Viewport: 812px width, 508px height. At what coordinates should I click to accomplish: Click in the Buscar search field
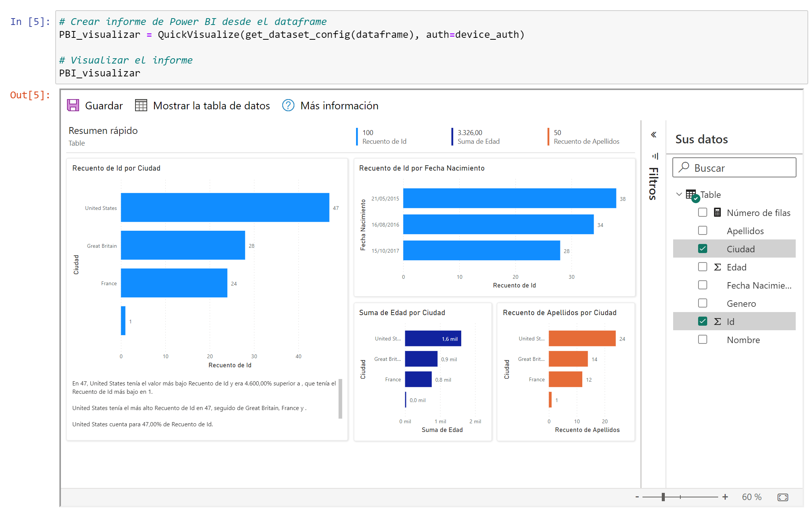tap(734, 168)
